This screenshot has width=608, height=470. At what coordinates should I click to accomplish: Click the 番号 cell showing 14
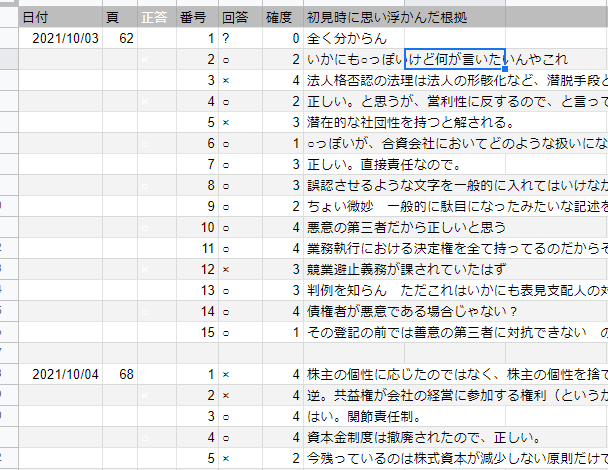click(x=197, y=311)
